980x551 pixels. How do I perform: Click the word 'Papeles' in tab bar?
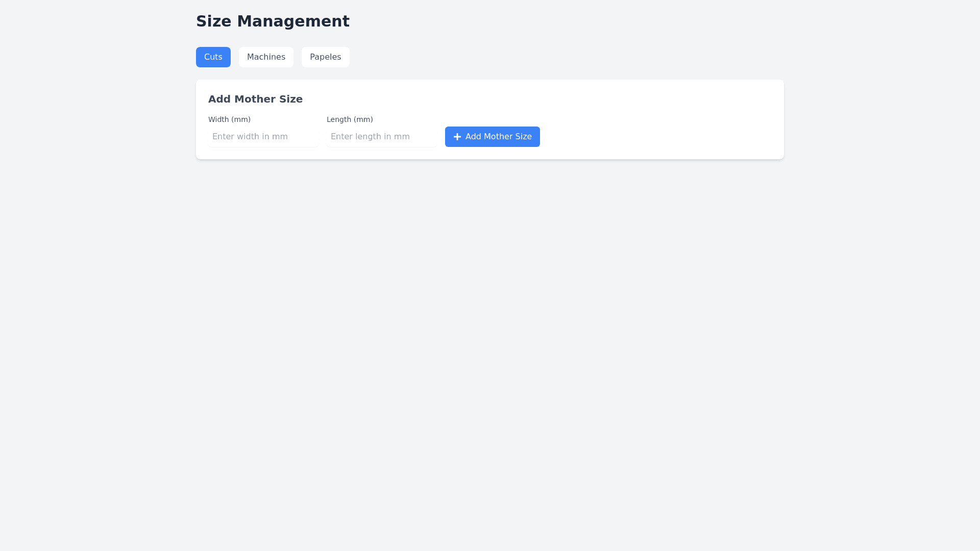tap(325, 57)
